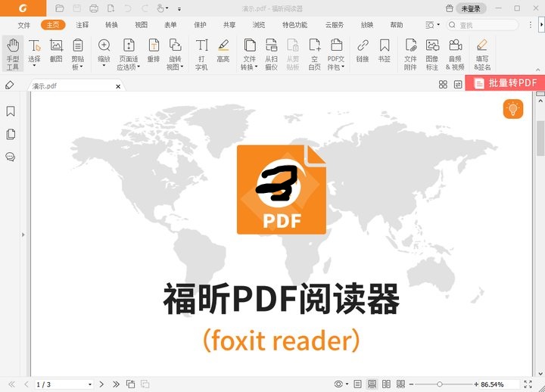
Task: Go to next page arrow
Action: (101, 384)
